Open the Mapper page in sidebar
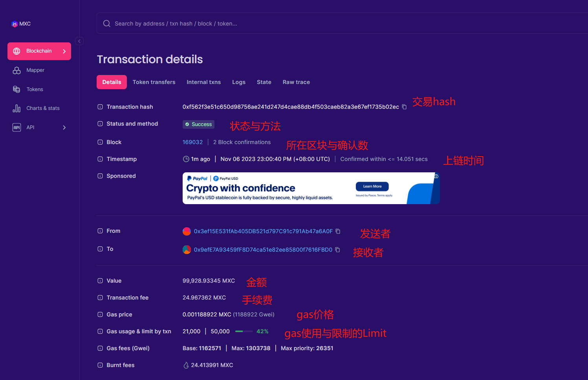The height and width of the screenshot is (380, 588). click(35, 70)
